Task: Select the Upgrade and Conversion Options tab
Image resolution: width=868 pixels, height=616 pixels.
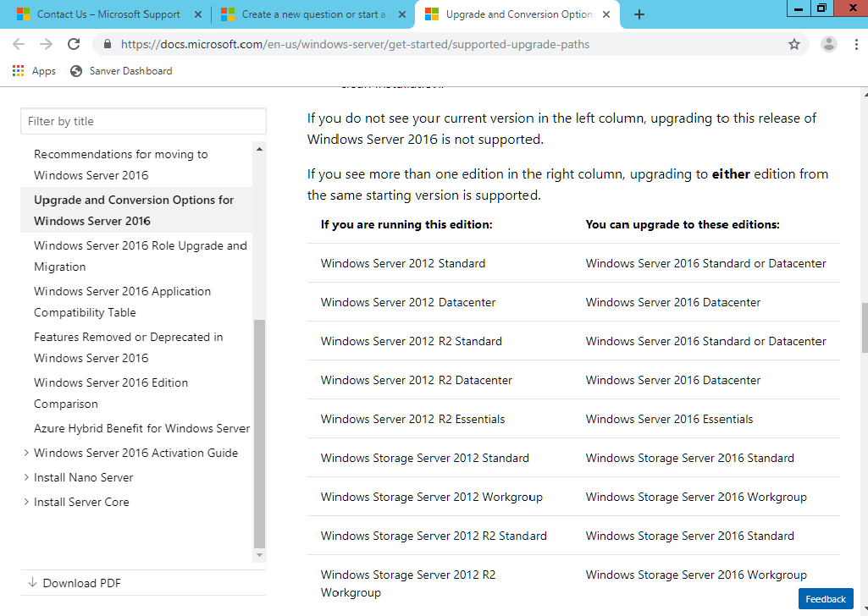Action: 519,14
